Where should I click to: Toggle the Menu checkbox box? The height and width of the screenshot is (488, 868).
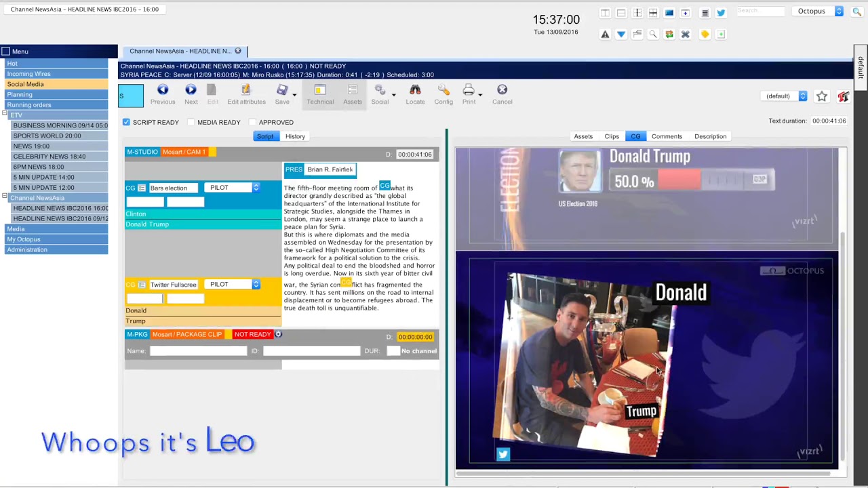[x=5, y=51]
